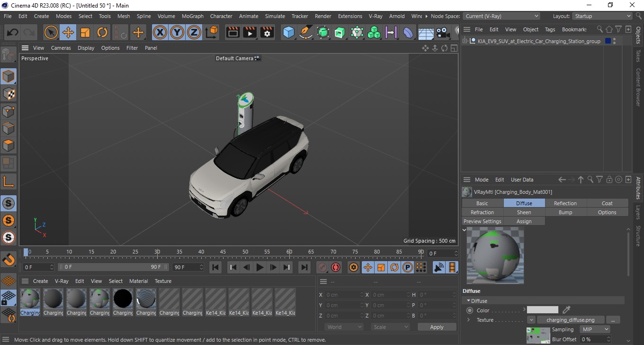The height and width of the screenshot is (345, 644).
Task: Click the Record Active Objects key button
Action: coord(322,267)
